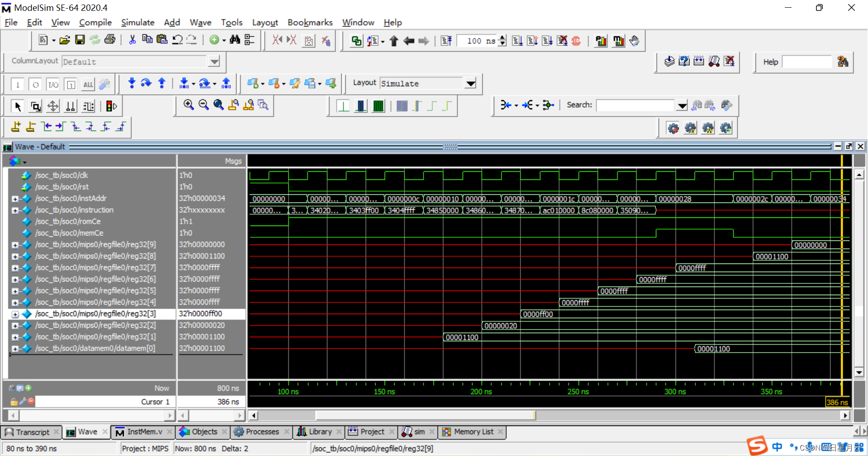Open the Tools menu
Image resolution: width=868 pixels, height=456 pixels.
tap(231, 22)
